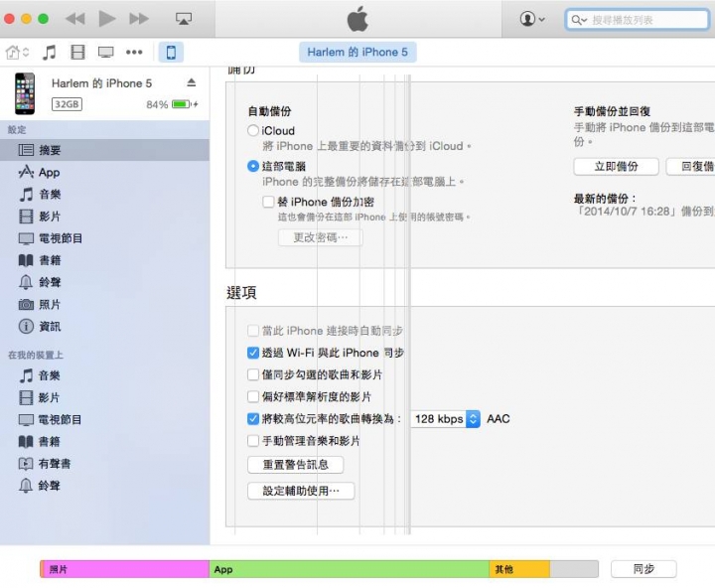Open the search magnifier options arrow
This screenshot has height=588, width=715.
(x=579, y=20)
